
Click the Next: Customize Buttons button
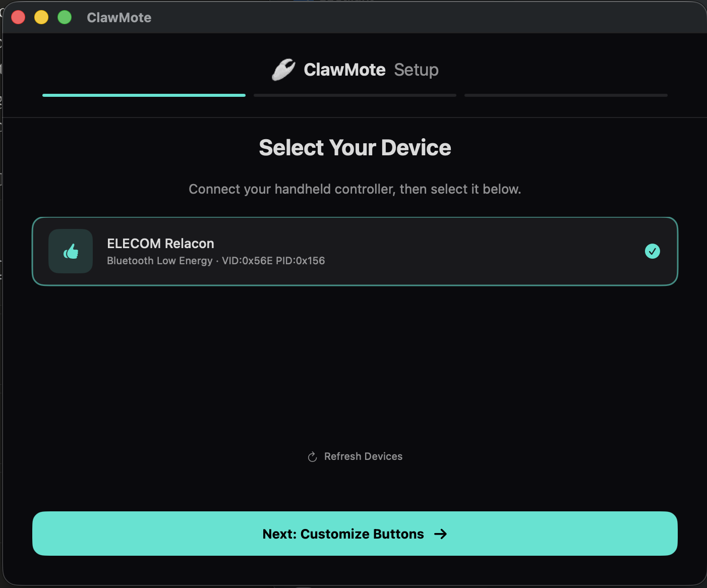pos(355,534)
